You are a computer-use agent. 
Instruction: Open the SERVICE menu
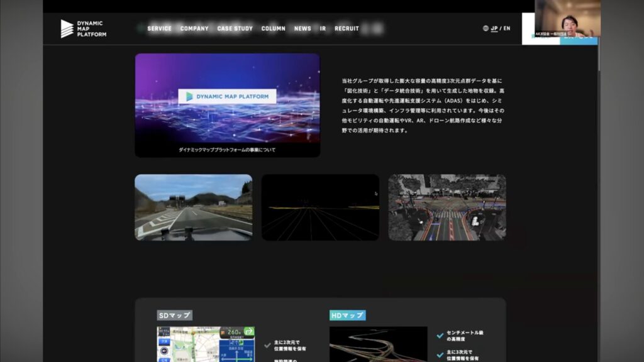coord(159,28)
